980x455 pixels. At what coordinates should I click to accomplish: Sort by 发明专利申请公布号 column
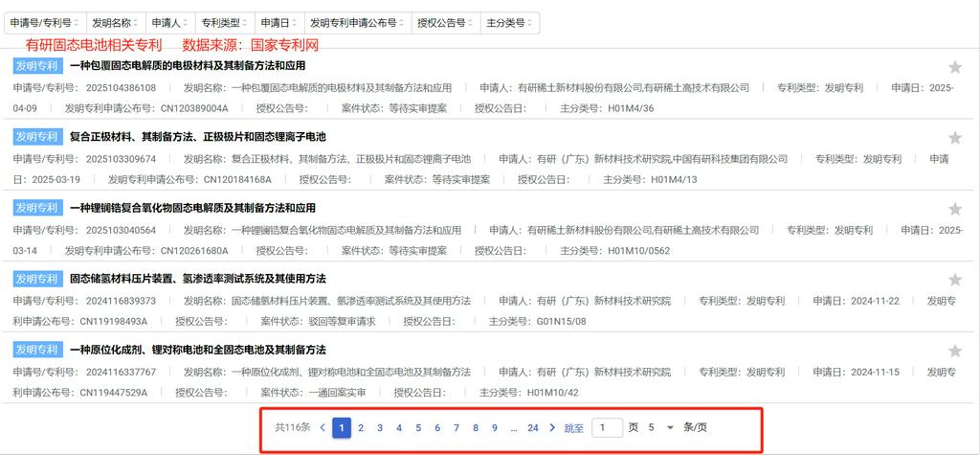(358, 23)
